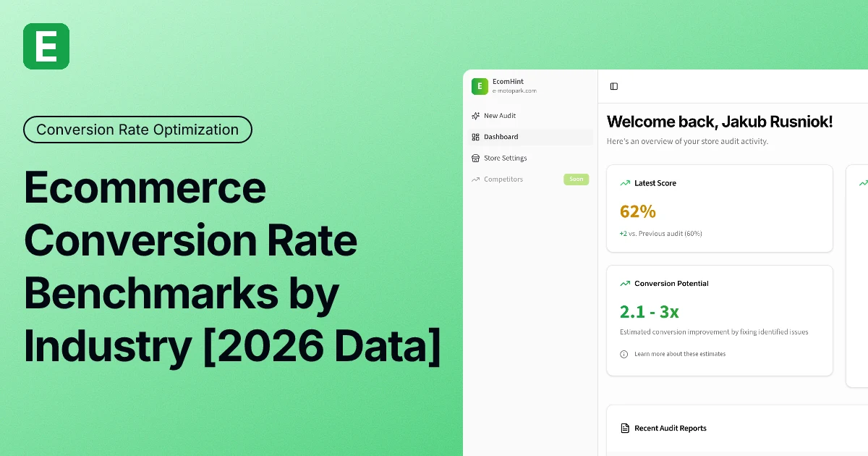Click the Competitors trend icon
Viewport: 868px width, 456px height.
(x=475, y=180)
